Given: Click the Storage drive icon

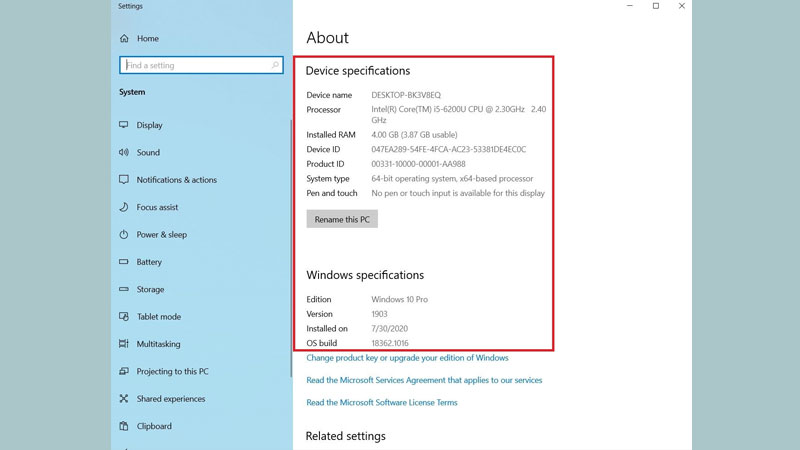Looking at the screenshot, I should pos(124,290).
